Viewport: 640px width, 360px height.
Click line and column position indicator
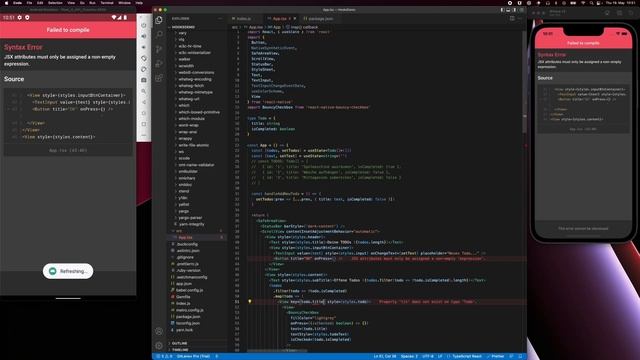point(385,356)
